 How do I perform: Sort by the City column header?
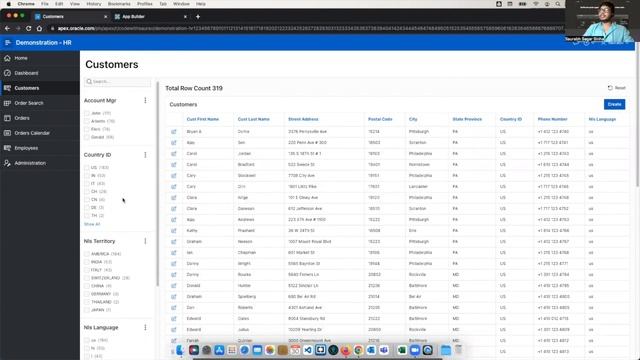point(413,119)
